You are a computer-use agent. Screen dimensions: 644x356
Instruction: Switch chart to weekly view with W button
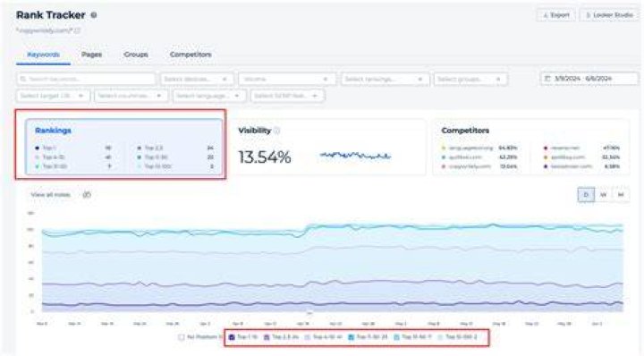coord(603,195)
